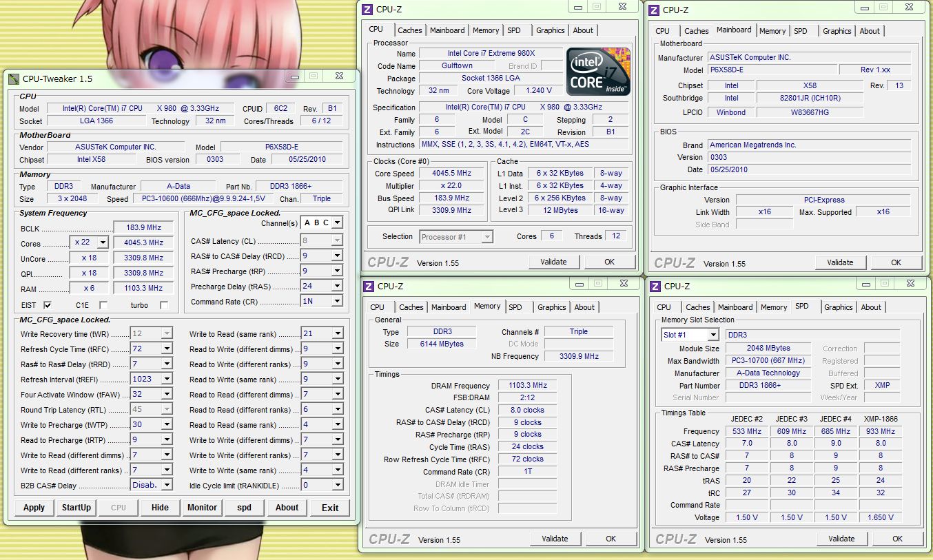Click the Code Name value Gulftown
This screenshot has width=933, height=560.
(x=458, y=66)
